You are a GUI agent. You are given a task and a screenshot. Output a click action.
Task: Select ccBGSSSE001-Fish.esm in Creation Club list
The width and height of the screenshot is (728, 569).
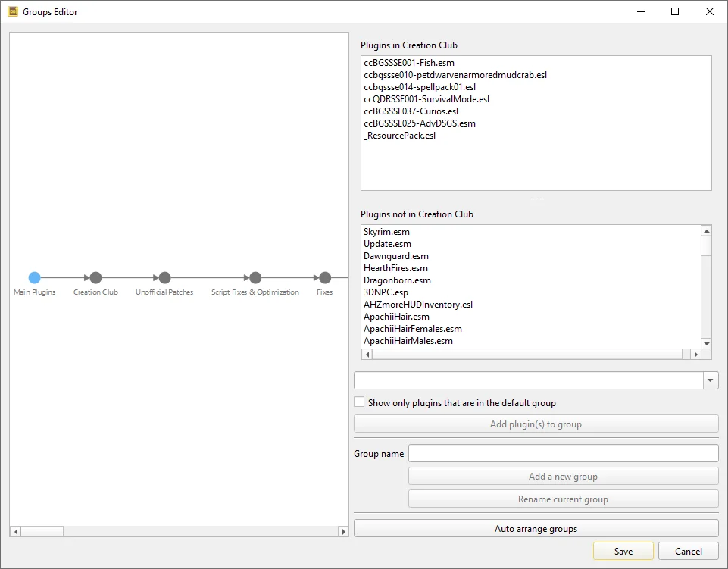(x=409, y=63)
